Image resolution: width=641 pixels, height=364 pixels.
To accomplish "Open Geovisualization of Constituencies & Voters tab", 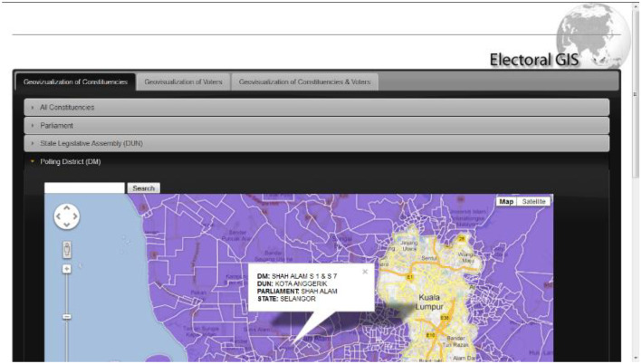I will coord(304,81).
